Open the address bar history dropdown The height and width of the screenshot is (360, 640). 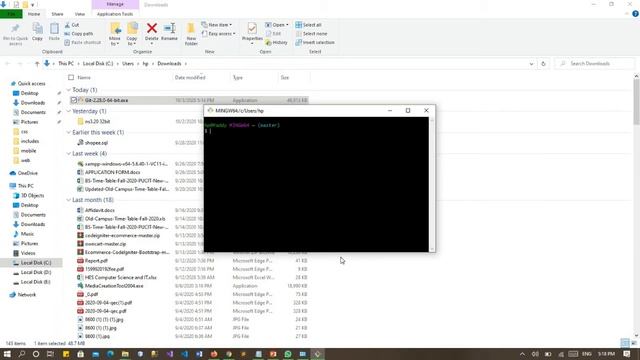coord(531,64)
